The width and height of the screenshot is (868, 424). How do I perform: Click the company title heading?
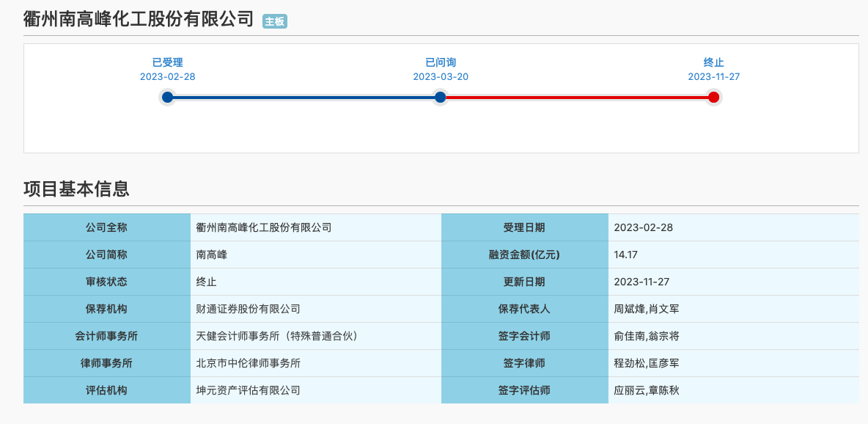pyautogui.click(x=139, y=19)
